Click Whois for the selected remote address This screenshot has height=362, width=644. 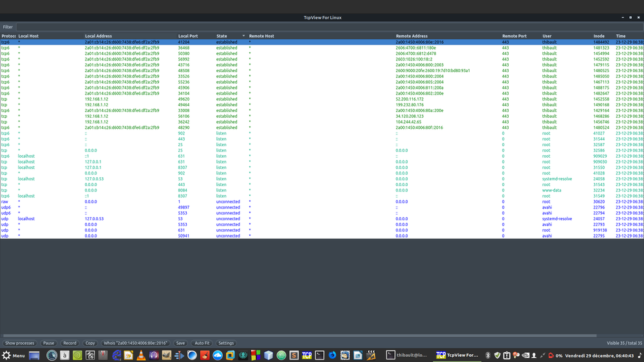[x=136, y=343]
